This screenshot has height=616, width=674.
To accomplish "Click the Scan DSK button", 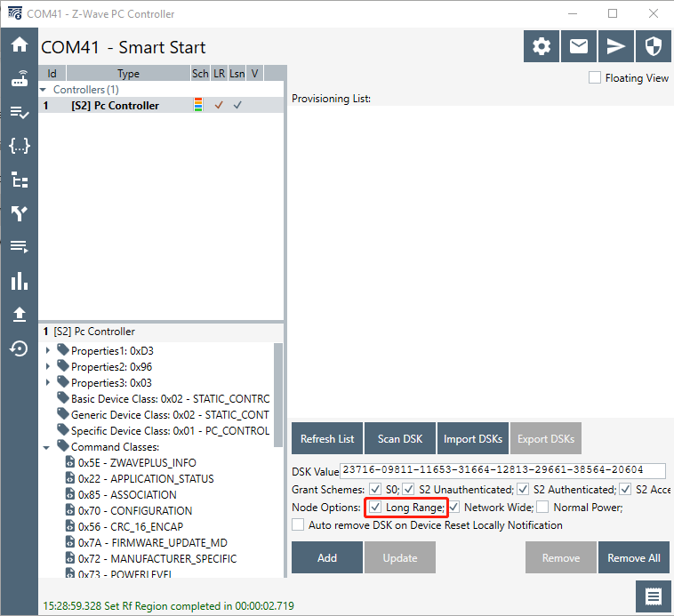I will coord(400,439).
